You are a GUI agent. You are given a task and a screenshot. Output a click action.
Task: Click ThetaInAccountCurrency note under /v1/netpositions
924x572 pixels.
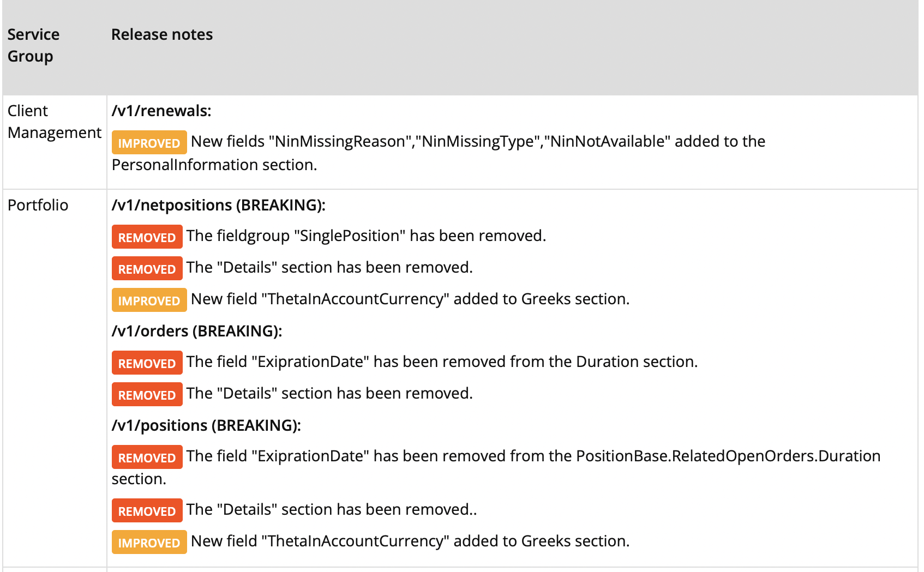click(410, 299)
